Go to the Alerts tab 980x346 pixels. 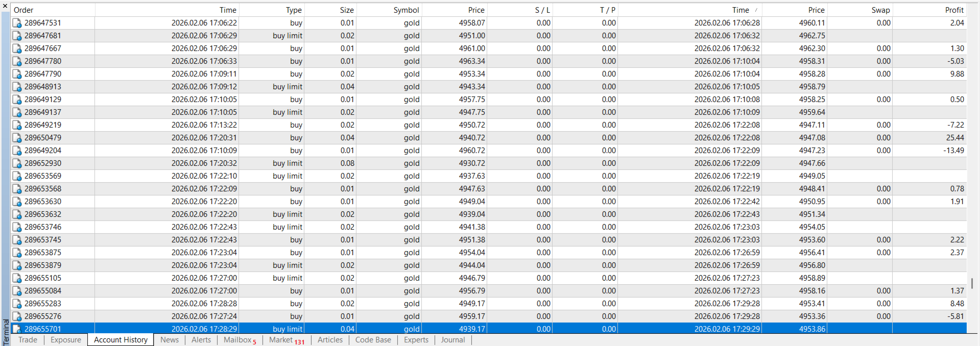pyautogui.click(x=201, y=340)
